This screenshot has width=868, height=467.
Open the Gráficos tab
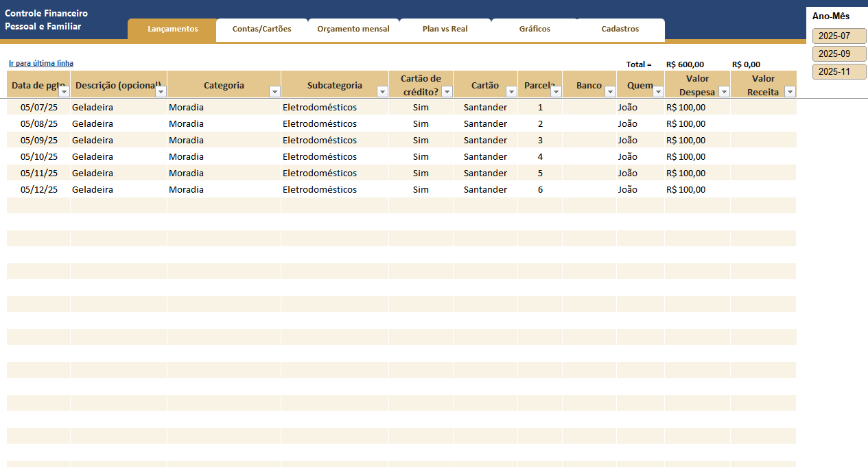pos(535,29)
